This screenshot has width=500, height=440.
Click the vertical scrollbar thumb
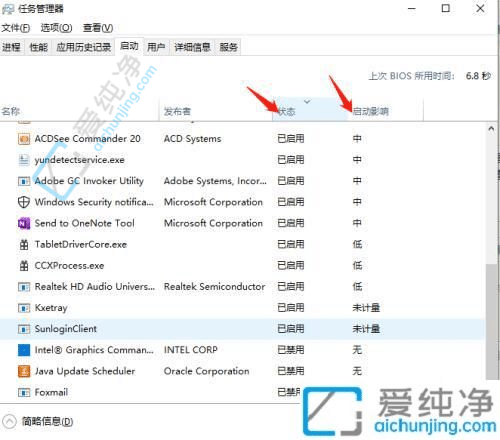[x=491, y=322]
